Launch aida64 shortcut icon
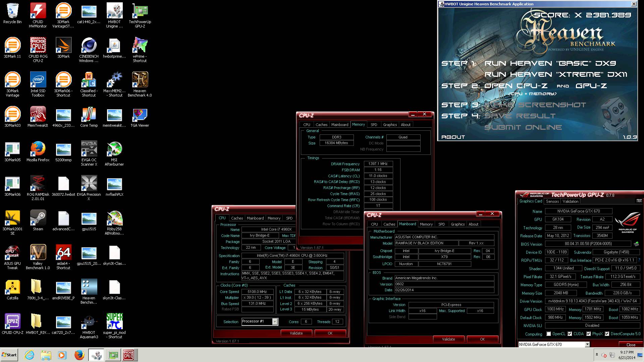644x362 pixels. tap(63, 257)
